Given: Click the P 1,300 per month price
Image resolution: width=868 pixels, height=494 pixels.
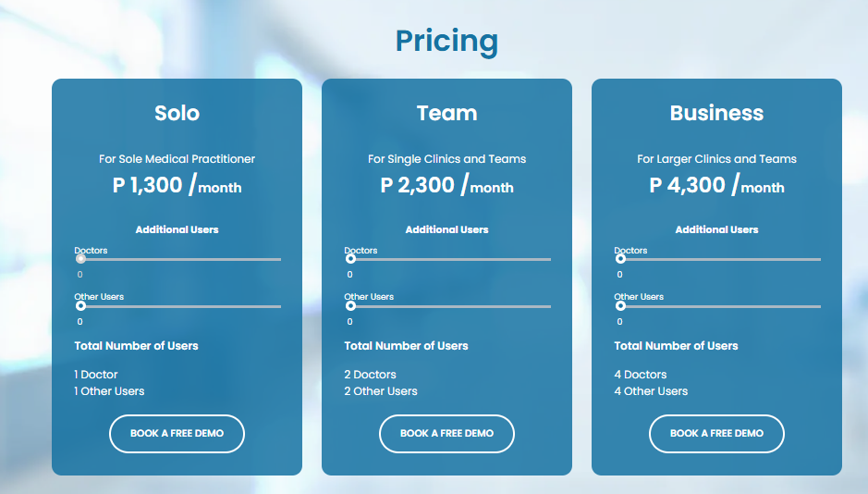Looking at the screenshot, I should tap(177, 186).
